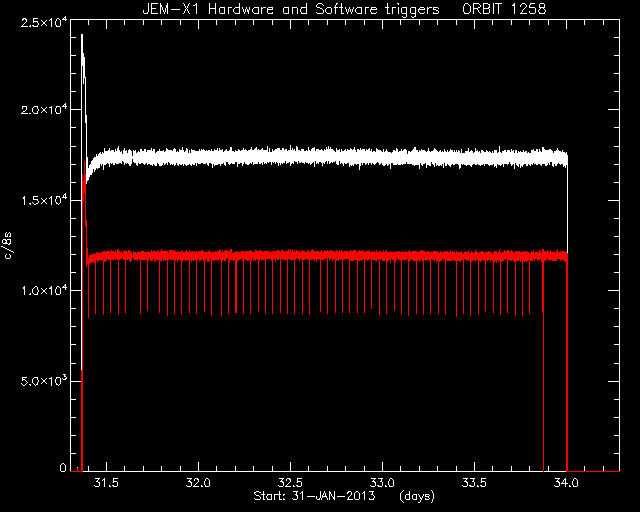Click the white hardware trigger curve plateau
The height and width of the screenshot is (512, 640).
327,157
